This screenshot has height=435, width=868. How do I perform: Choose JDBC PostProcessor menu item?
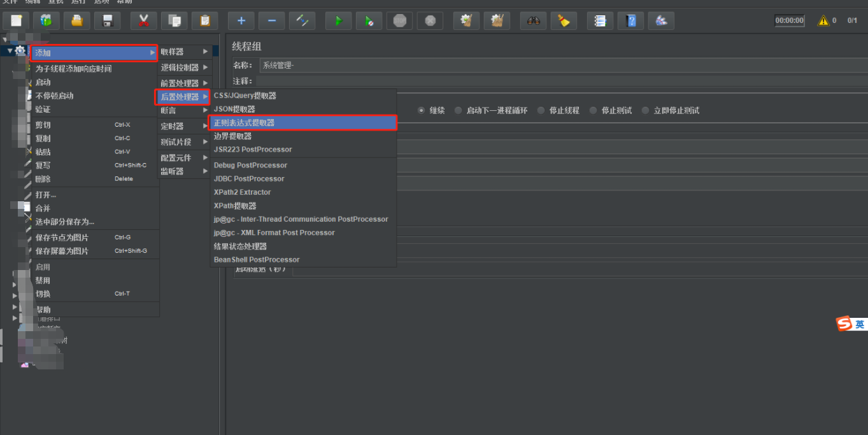(304, 179)
